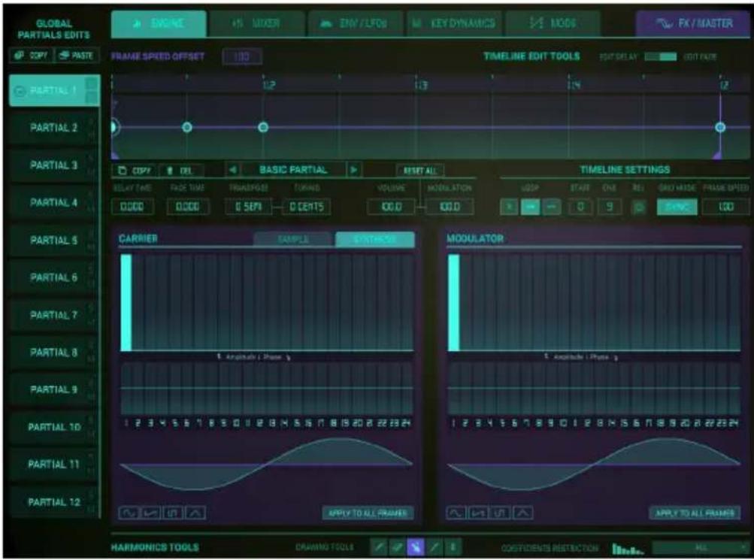This screenshot has width=754, height=560.
Task: Click the Carrier phase bars area
Action: coord(266,389)
